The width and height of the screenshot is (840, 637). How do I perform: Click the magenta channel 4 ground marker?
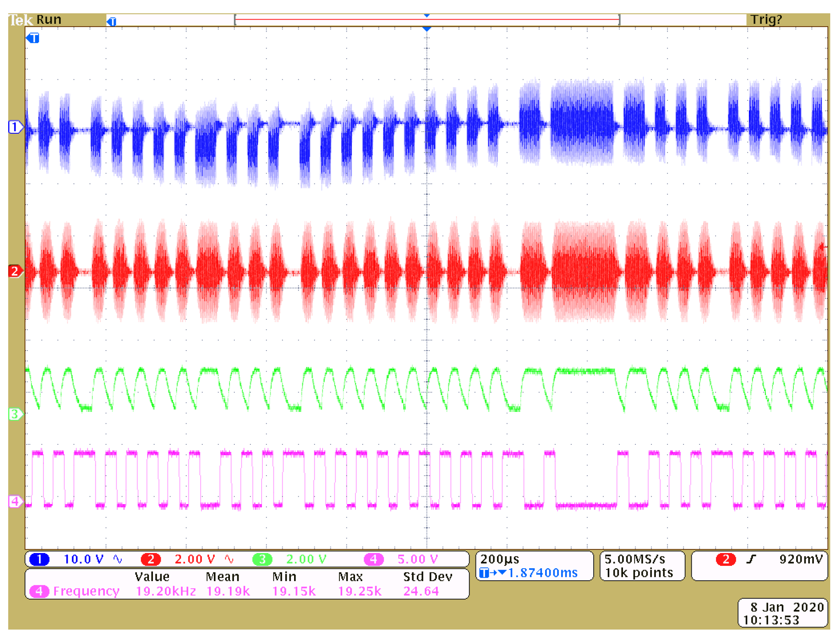pos(15,501)
